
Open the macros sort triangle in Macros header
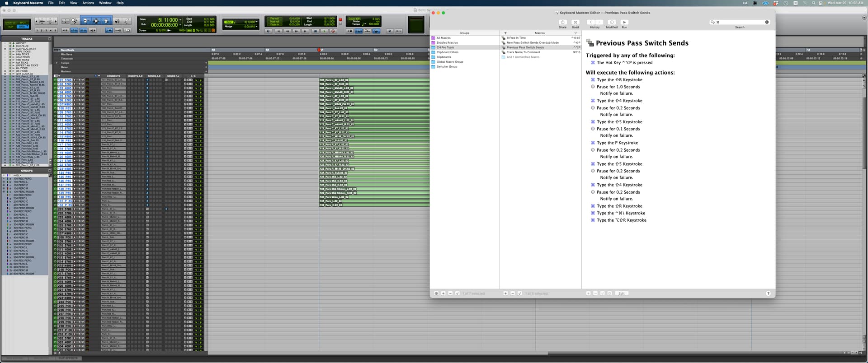(576, 33)
